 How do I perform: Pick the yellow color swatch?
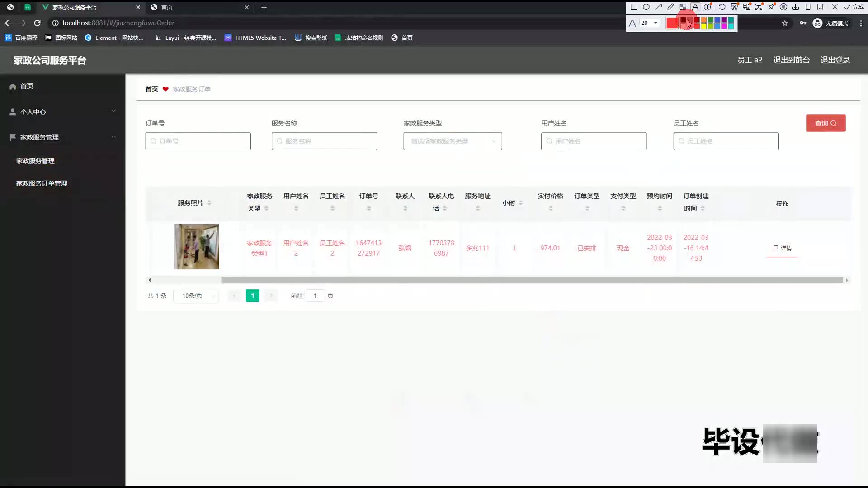coord(704,27)
